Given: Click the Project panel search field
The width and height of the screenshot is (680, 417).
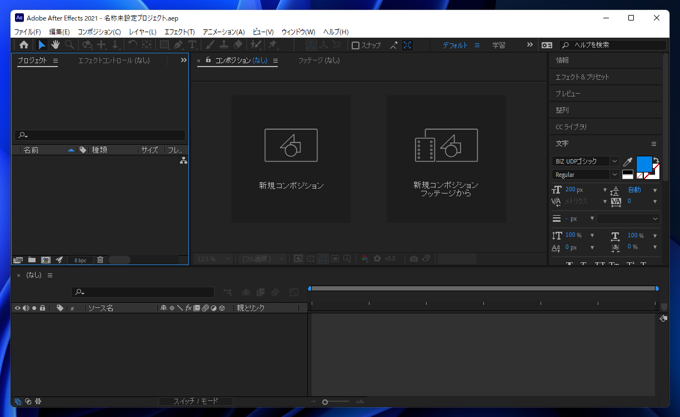Looking at the screenshot, I should (x=100, y=135).
